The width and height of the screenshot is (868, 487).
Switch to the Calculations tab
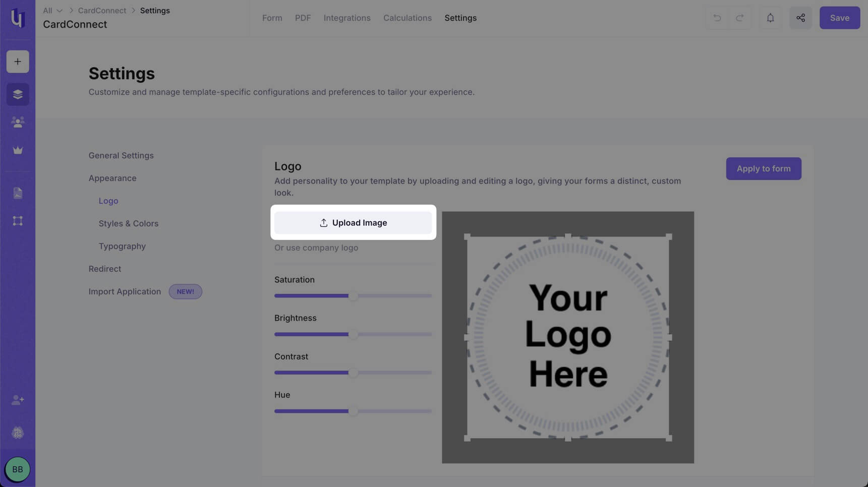408,18
